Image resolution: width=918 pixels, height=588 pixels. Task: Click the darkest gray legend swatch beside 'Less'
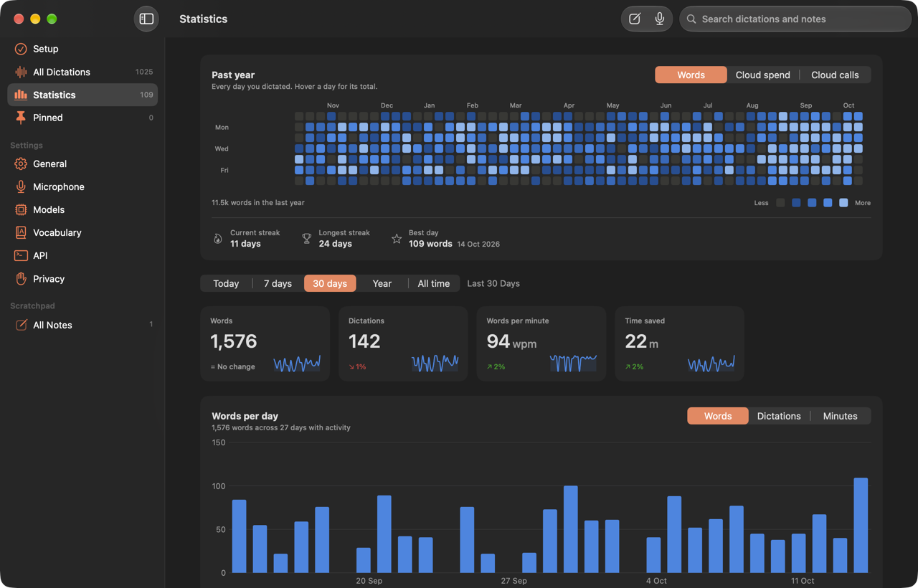(x=780, y=203)
